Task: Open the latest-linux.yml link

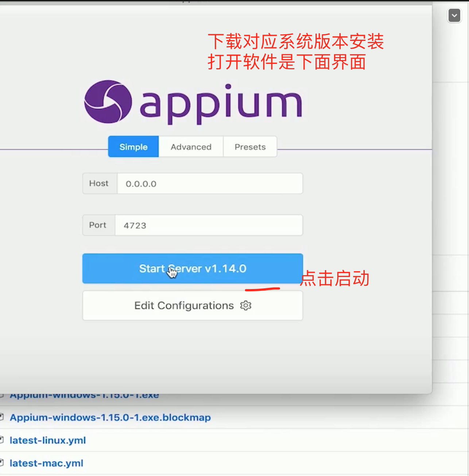Action: 48,440
